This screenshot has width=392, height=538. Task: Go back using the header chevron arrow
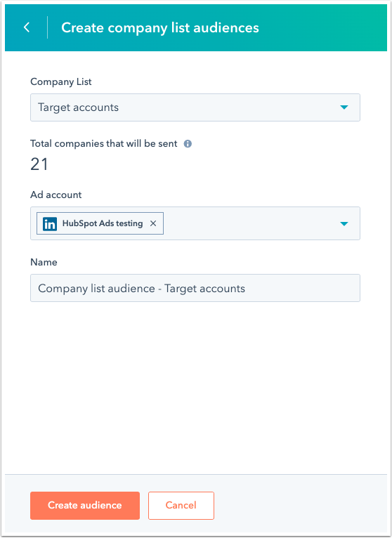[x=27, y=27]
